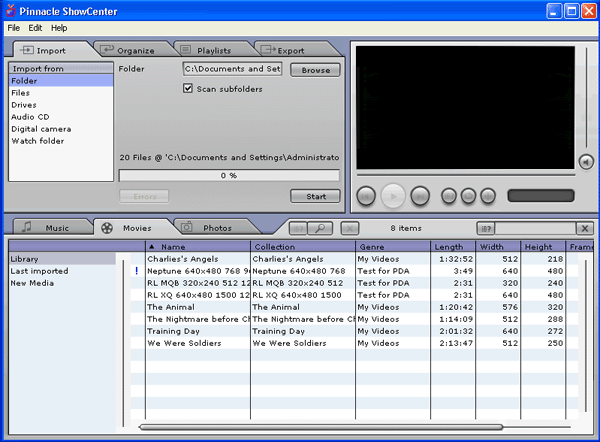Screen dimensions: 600x442
Task: Click the filter icon beside search field
Action: 486,228
